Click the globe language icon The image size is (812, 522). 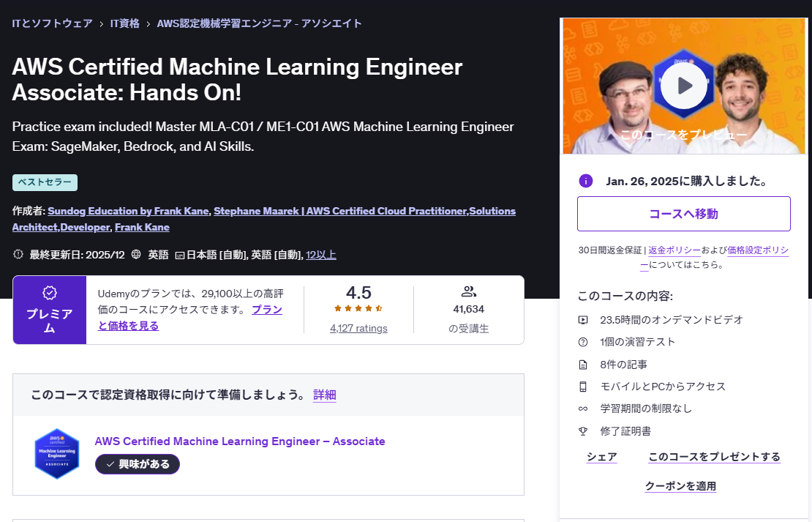click(136, 255)
